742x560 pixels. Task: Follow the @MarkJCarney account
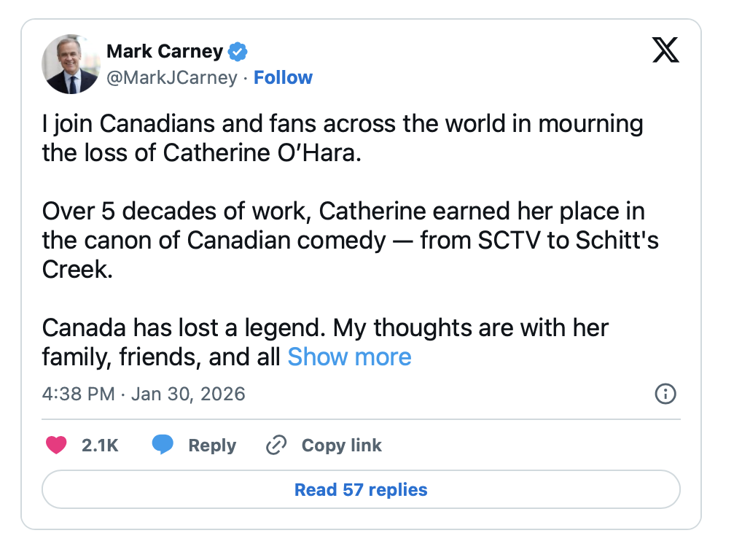pos(283,77)
